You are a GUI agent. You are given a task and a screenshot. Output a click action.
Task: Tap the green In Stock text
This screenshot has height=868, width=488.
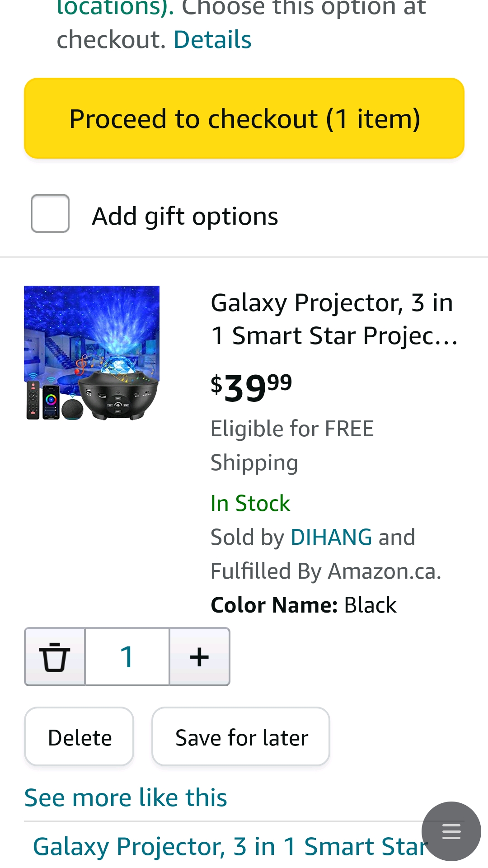coord(250,504)
